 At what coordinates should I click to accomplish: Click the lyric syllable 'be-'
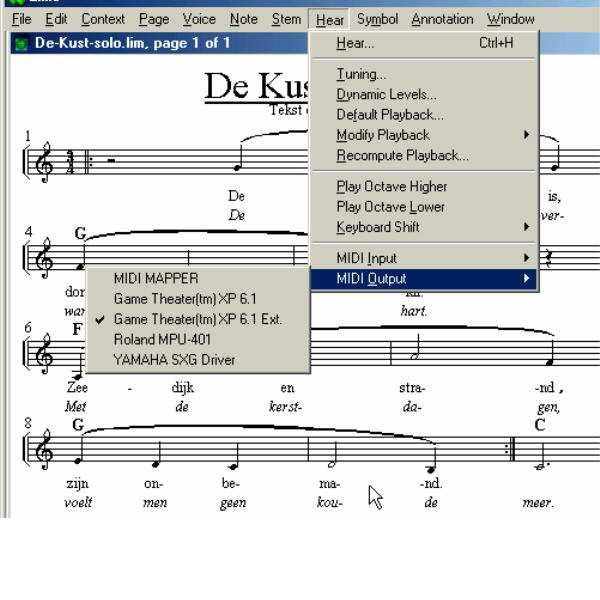coord(230,484)
